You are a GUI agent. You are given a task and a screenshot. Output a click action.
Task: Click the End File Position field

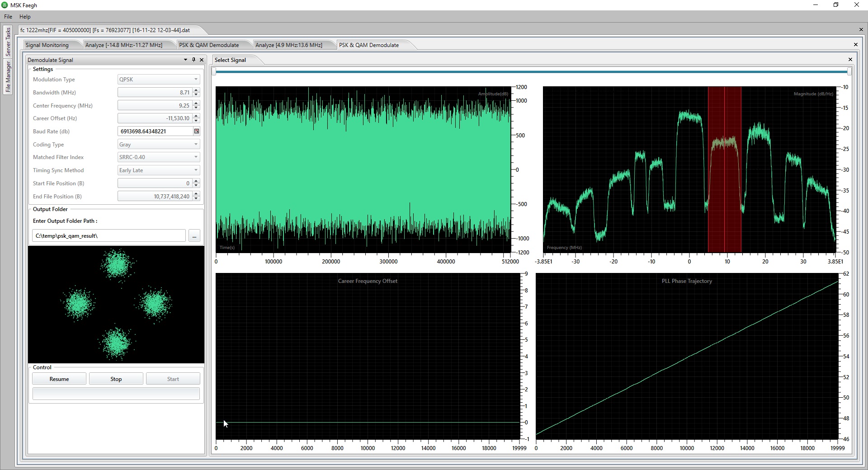point(155,197)
